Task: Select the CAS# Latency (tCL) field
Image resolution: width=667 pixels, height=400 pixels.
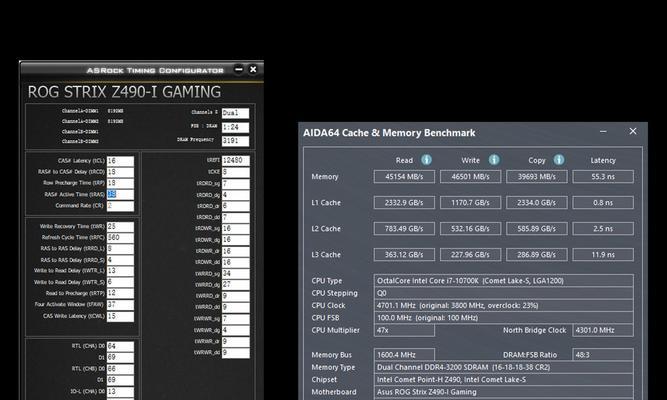Action: click(x=120, y=161)
